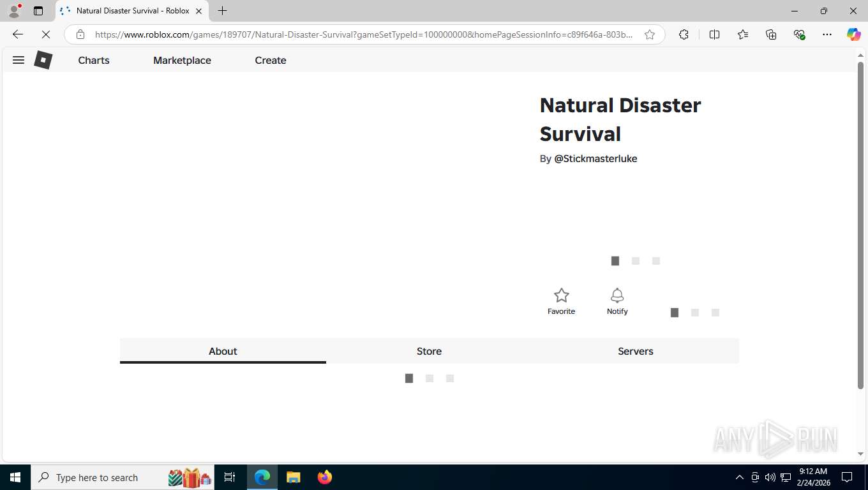Go to the Marketplace page
Image resolution: width=868 pixels, height=490 pixels.
click(x=182, y=60)
